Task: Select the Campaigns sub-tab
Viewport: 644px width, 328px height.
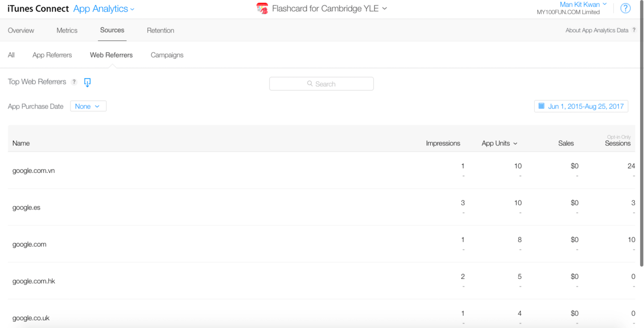Action: pyautogui.click(x=167, y=55)
